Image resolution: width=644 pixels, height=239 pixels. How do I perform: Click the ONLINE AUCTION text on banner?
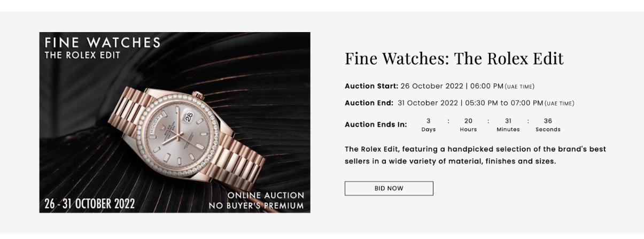click(x=266, y=195)
